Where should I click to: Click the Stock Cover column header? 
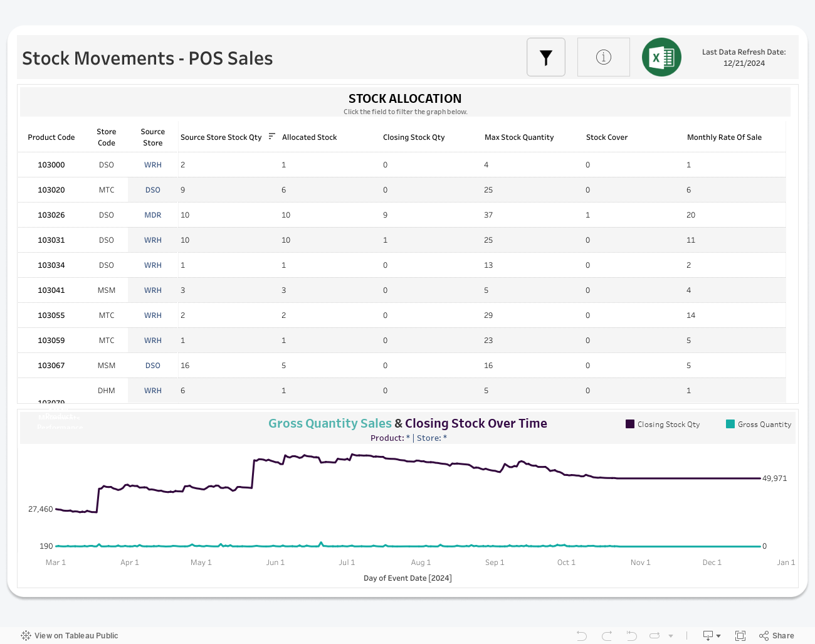[x=607, y=137]
